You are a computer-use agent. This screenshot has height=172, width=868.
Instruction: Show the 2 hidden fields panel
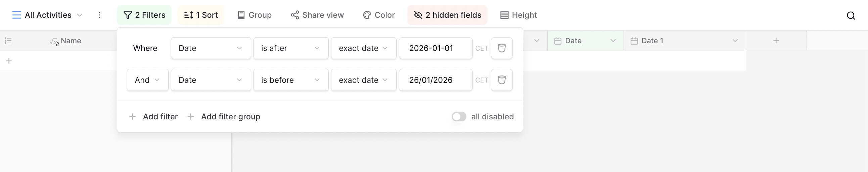[x=447, y=15]
